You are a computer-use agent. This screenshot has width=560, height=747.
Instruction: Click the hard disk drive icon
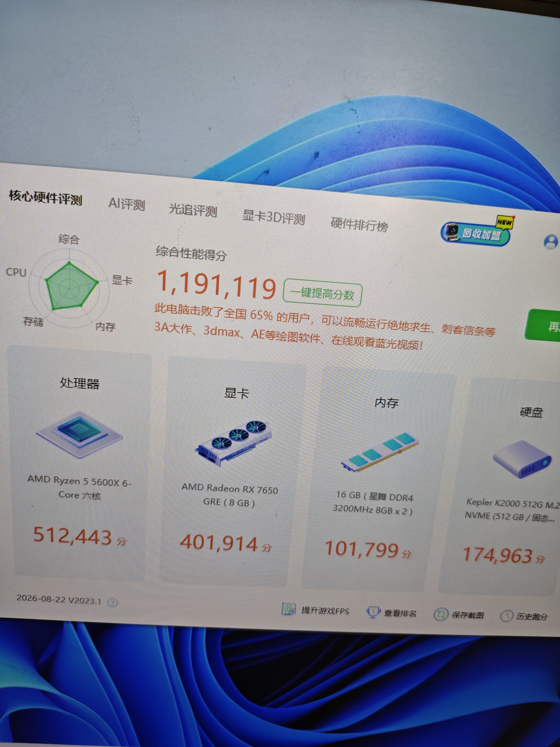[x=522, y=460]
